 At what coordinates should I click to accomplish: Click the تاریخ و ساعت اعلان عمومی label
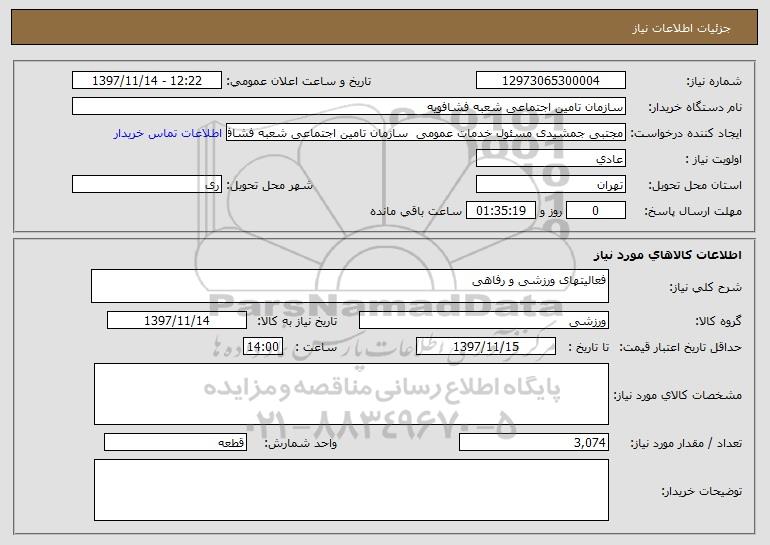tap(299, 81)
